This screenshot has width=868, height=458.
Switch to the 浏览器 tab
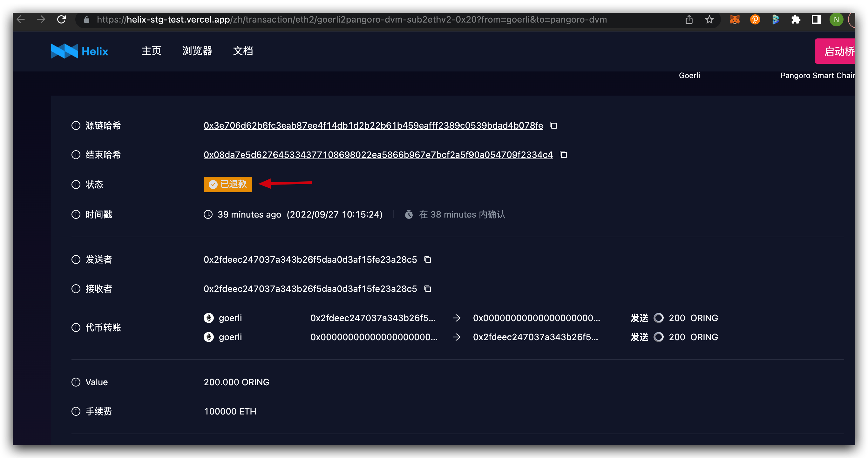pos(197,51)
